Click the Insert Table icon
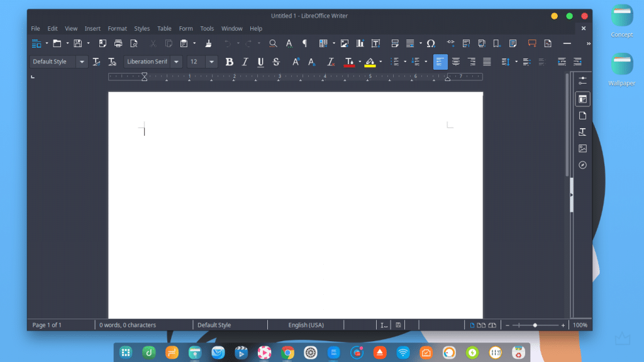Image resolution: width=644 pixels, height=362 pixels. pos(323,43)
